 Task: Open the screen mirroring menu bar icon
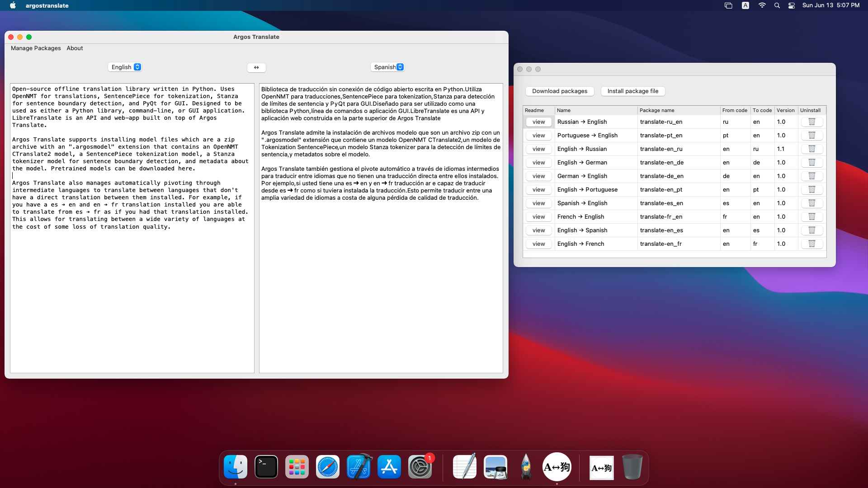(728, 5)
